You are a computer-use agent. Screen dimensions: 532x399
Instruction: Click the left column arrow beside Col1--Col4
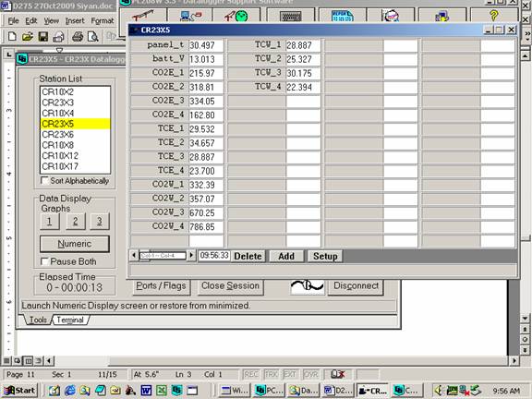click(134, 255)
